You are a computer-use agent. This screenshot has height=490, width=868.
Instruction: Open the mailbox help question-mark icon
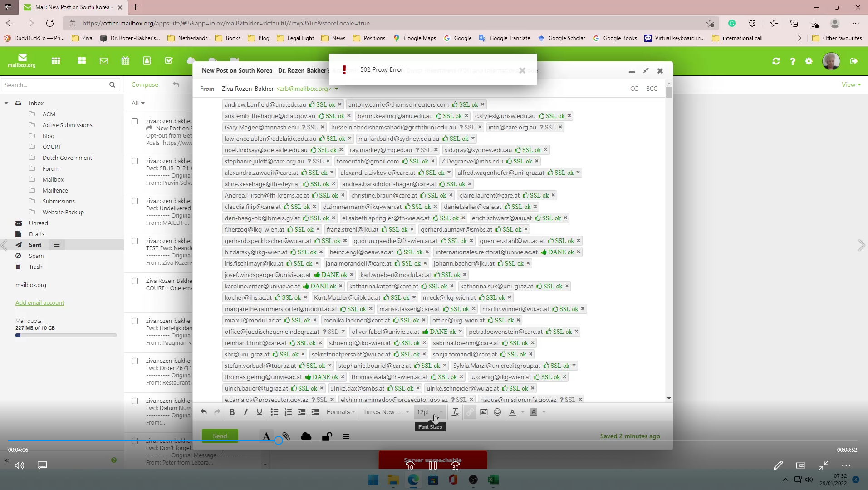point(793,61)
